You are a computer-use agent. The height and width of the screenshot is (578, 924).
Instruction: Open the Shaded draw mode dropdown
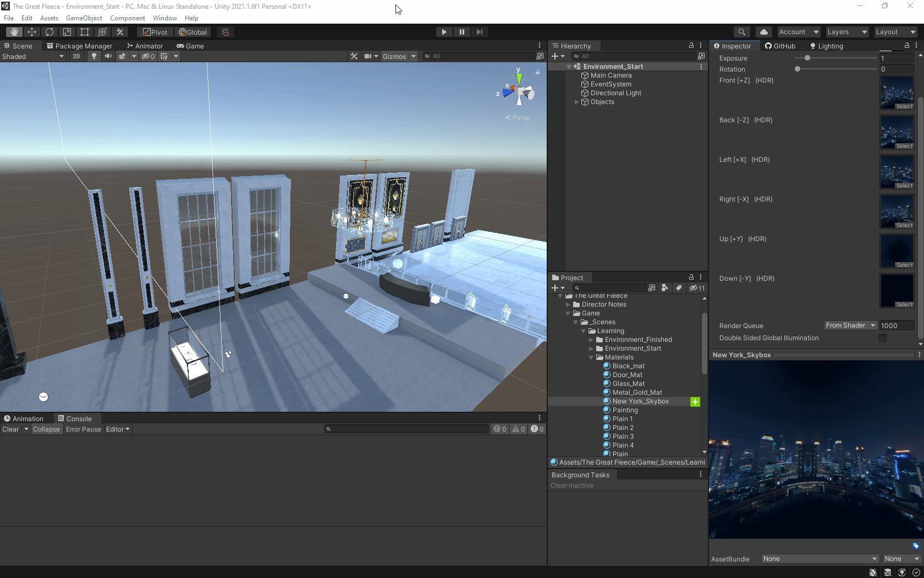pos(33,56)
